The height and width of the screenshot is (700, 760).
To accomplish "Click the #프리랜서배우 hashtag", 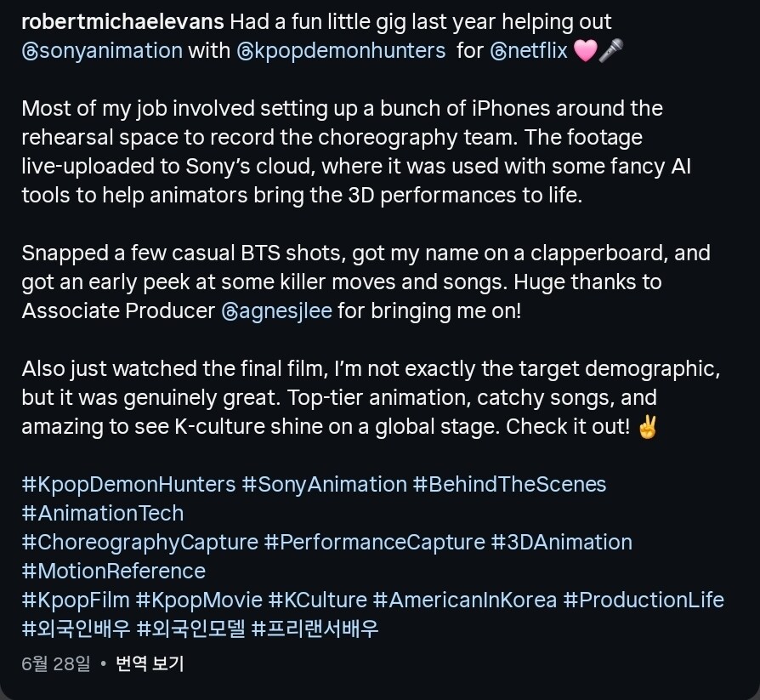I will coord(315,629).
